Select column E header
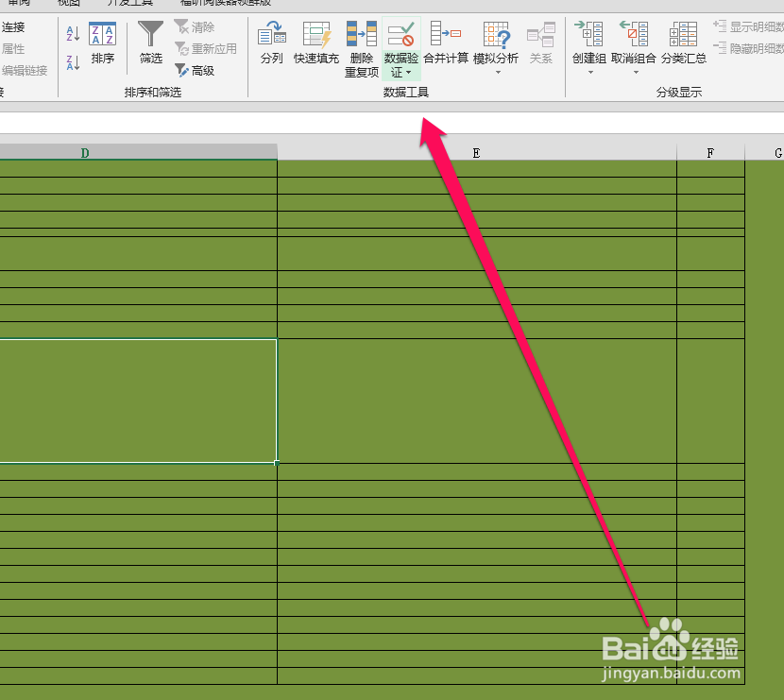Image resolution: width=784 pixels, height=700 pixels. pyautogui.click(x=476, y=152)
